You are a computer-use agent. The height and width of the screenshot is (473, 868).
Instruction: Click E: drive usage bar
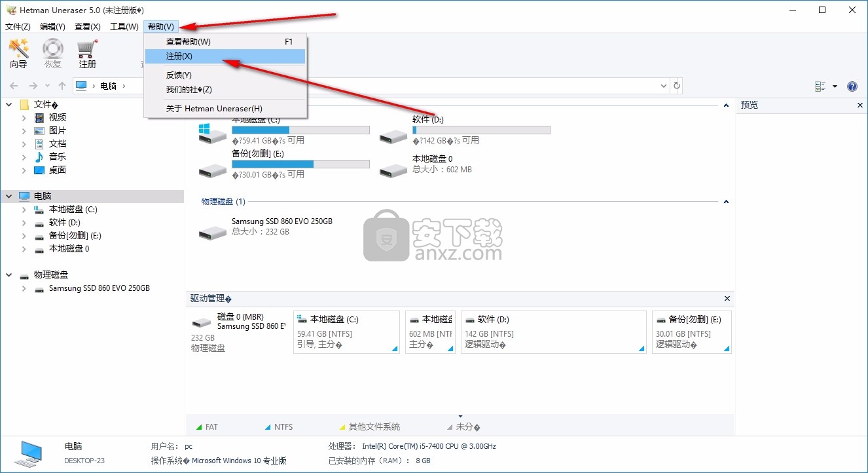coord(300,164)
